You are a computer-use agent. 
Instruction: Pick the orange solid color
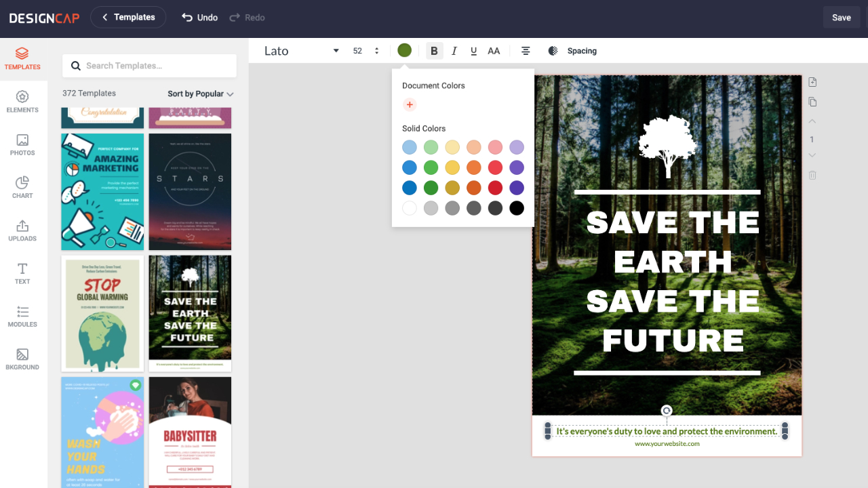[x=474, y=167]
